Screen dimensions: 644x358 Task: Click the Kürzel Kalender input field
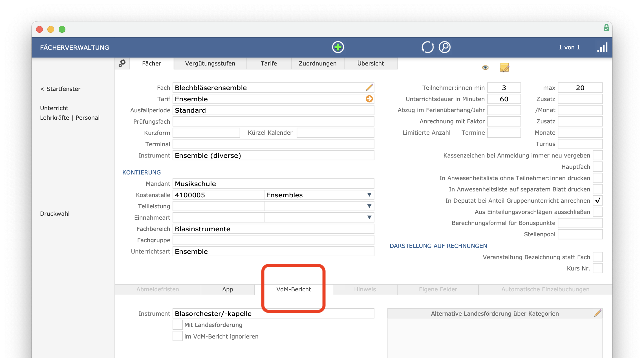click(335, 133)
